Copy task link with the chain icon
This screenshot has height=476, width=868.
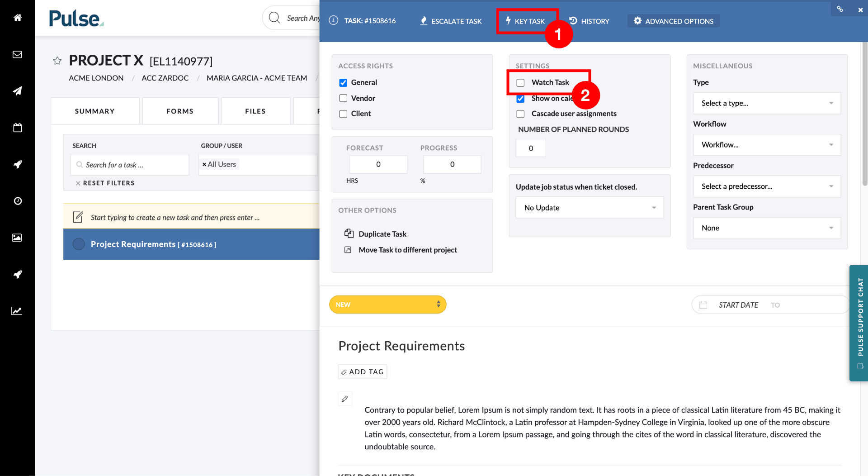[840, 9]
